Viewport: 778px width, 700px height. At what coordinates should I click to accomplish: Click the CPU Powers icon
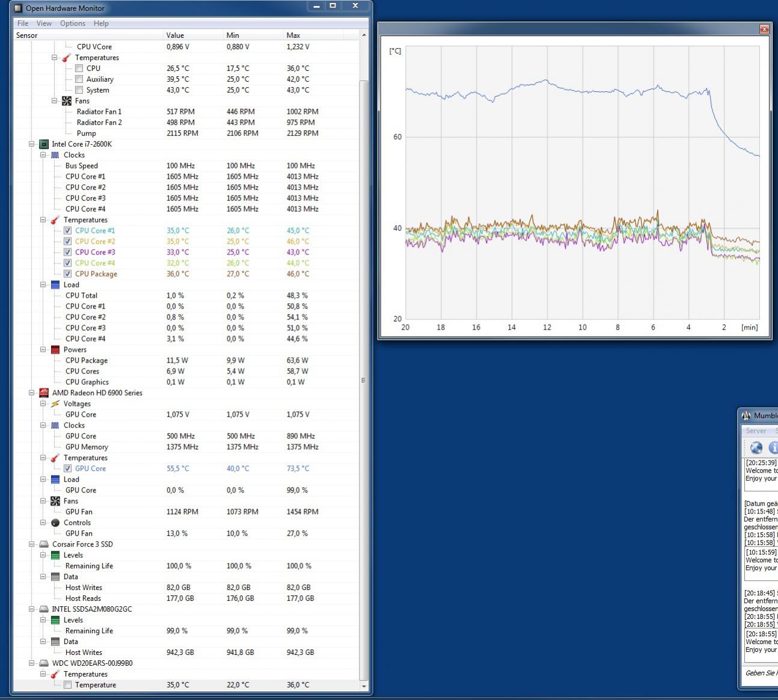pos(55,349)
